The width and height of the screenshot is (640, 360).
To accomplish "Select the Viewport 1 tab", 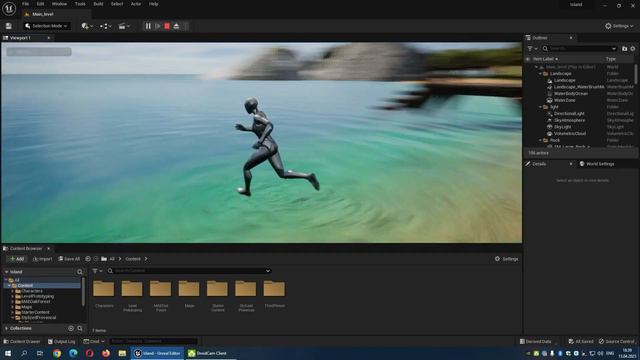I will click(20, 38).
